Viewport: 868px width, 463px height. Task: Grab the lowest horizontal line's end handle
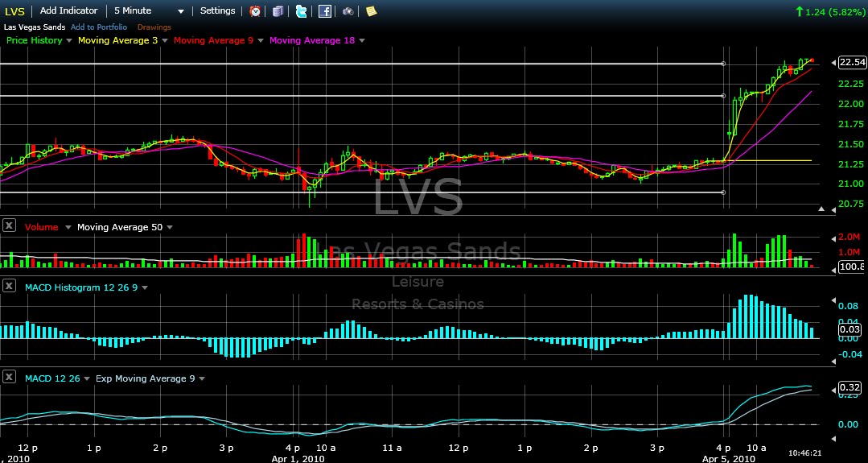click(x=723, y=192)
